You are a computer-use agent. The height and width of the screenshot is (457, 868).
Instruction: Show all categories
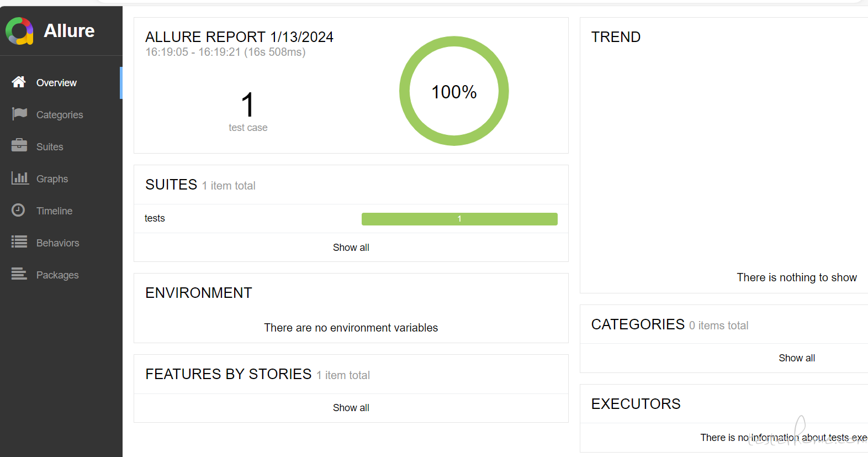click(797, 358)
